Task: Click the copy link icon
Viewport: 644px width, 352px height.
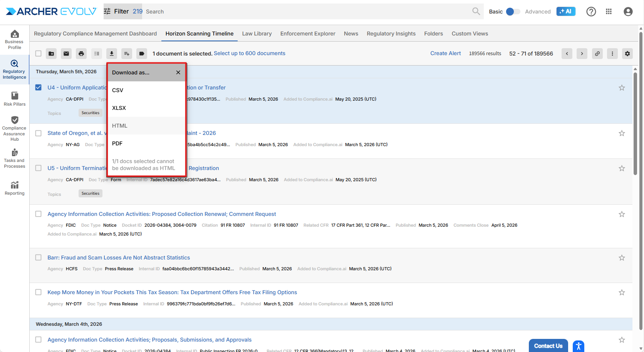Action: click(597, 54)
